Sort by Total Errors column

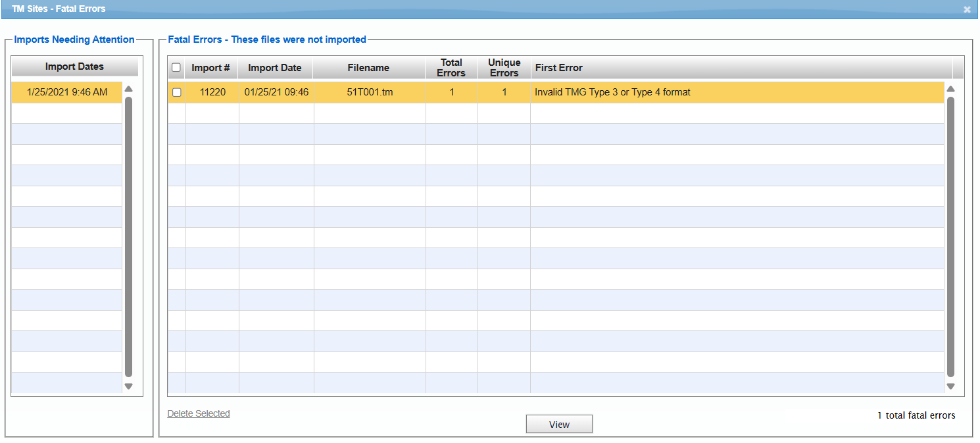pyautogui.click(x=451, y=68)
